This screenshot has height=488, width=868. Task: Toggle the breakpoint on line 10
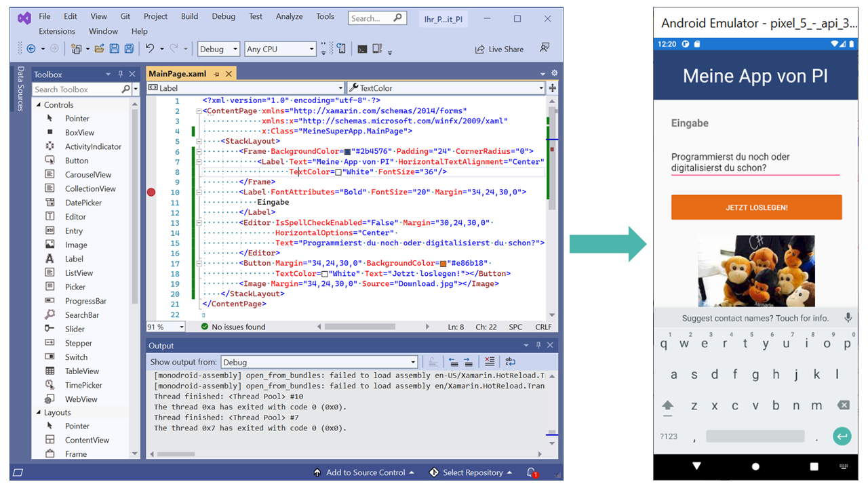click(151, 192)
